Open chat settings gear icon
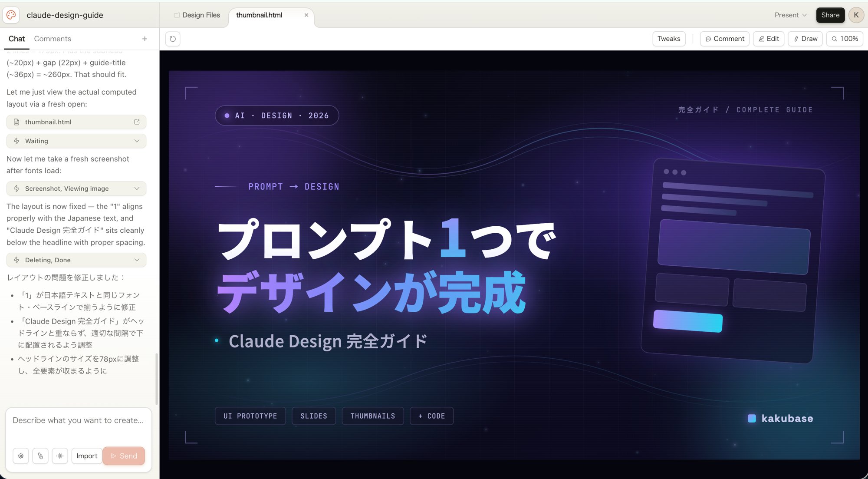The width and height of the screenshot is (868, 479). point(21,456)
